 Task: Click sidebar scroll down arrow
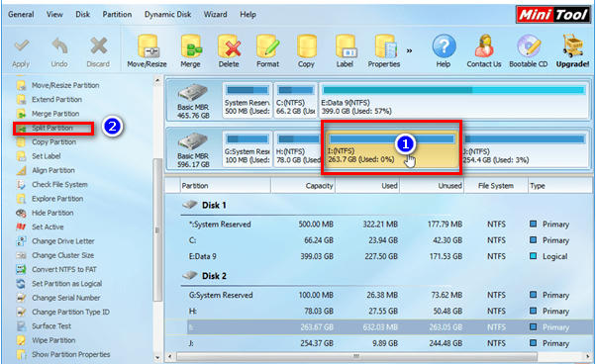pos(157,357)
